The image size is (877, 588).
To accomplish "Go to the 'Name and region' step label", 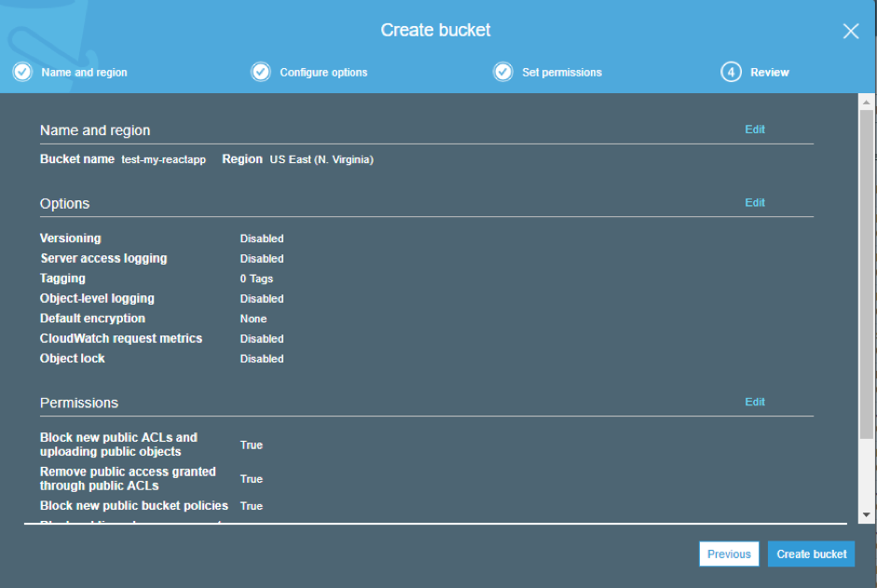I will (84, 73).
